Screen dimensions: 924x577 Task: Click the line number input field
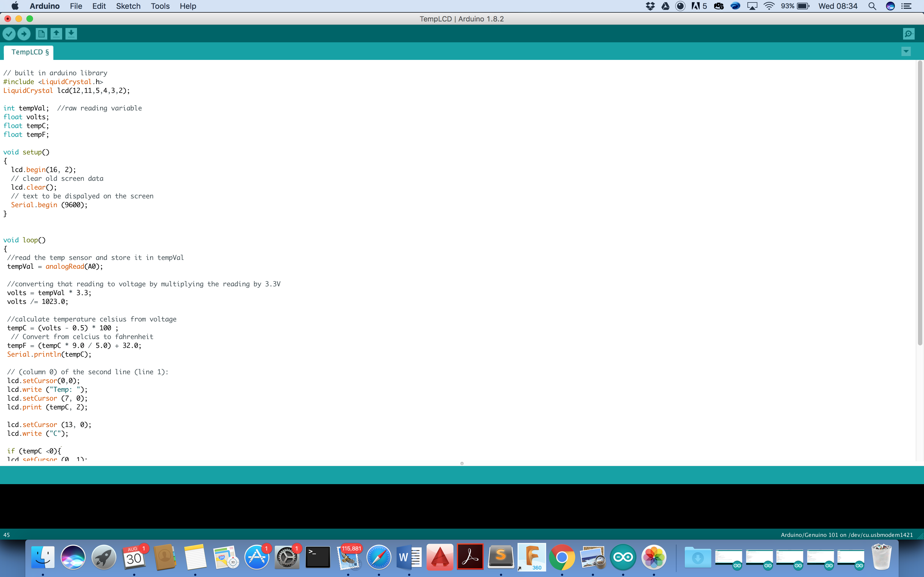point(7,534)
